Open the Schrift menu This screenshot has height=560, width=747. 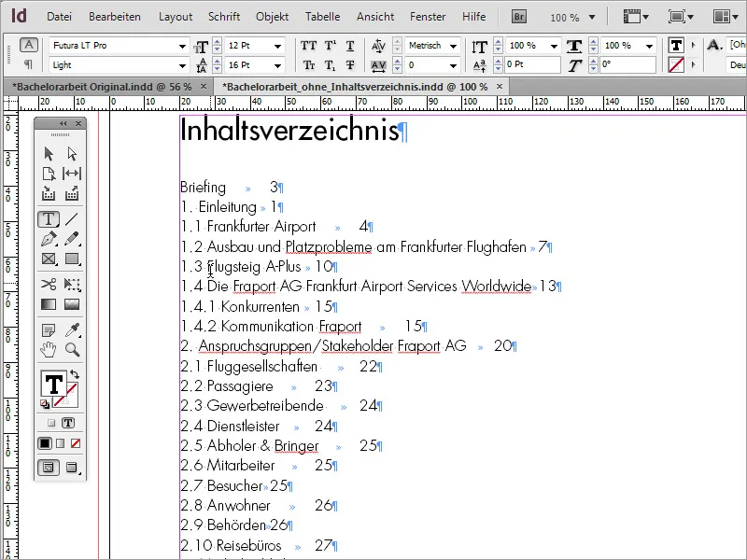click(x=224, y=17)
